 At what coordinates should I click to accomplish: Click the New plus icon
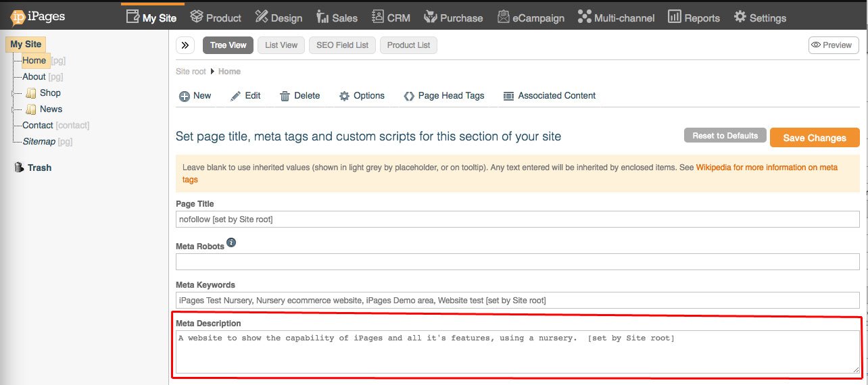[x=184, y=97]
